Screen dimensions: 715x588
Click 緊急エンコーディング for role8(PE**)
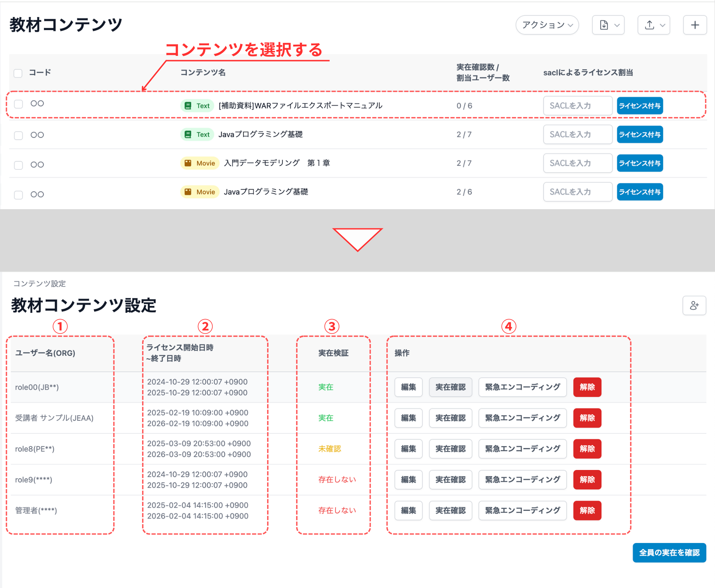point(522,449)
